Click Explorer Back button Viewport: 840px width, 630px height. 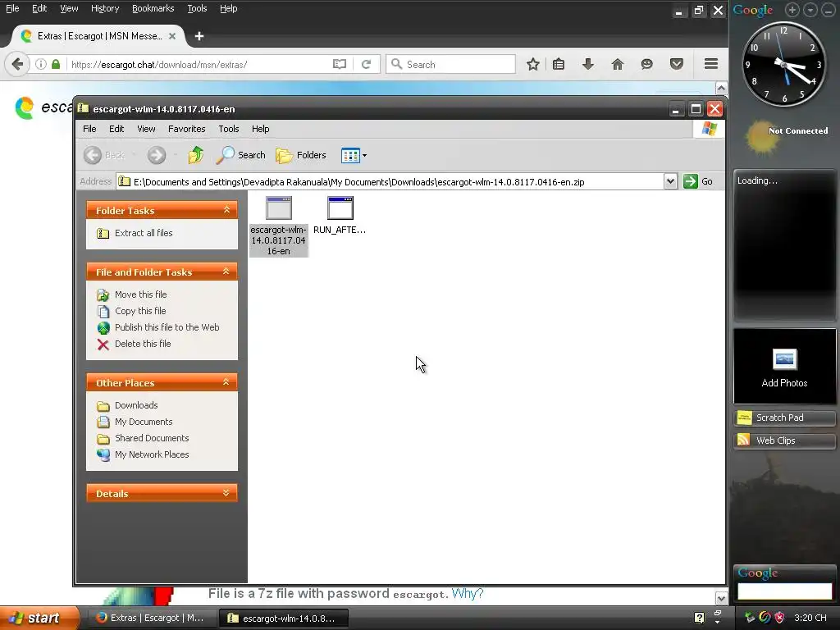(104, 155)
